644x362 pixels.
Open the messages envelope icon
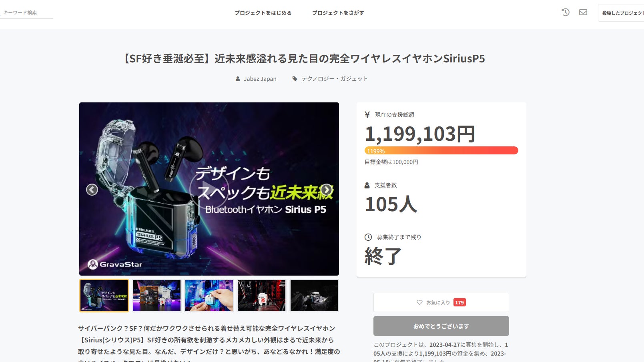(x=583, y=12)
